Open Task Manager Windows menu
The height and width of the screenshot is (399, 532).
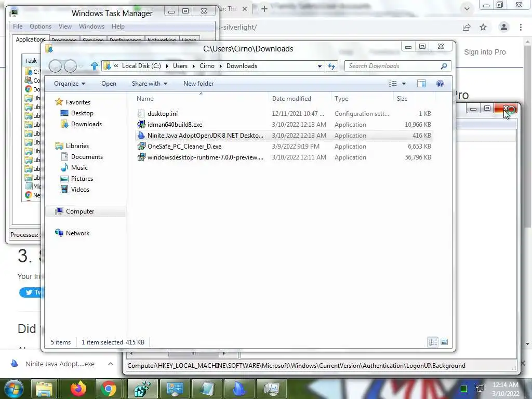click(x=91, y=26)
